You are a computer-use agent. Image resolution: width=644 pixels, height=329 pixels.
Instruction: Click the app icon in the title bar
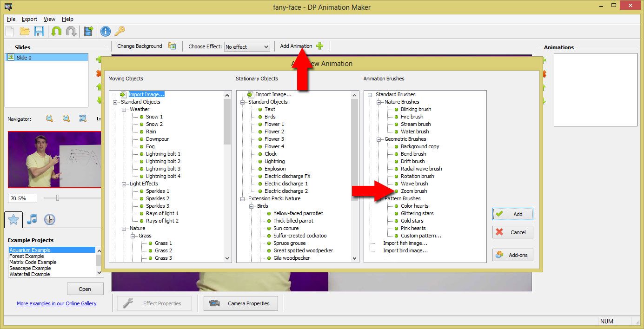8,7
